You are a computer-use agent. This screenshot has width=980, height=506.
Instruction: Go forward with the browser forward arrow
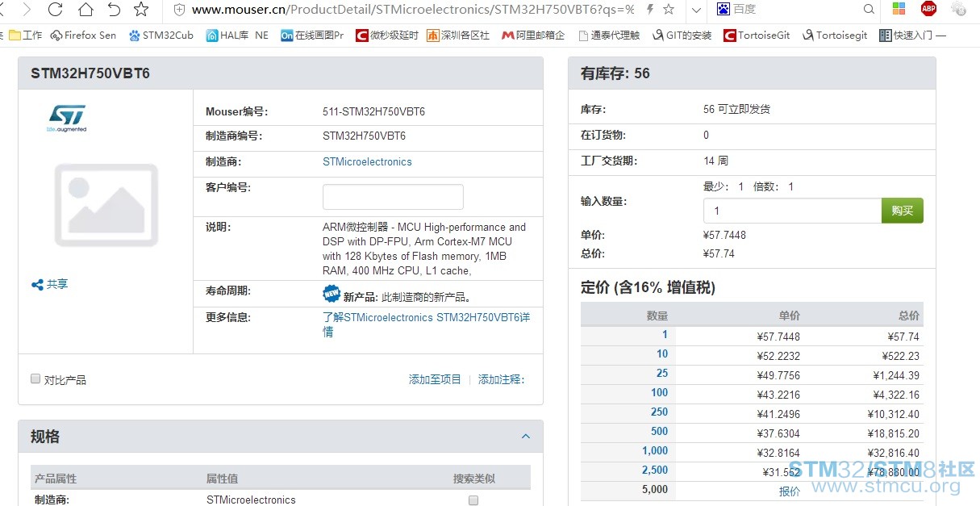pos(27,10)
